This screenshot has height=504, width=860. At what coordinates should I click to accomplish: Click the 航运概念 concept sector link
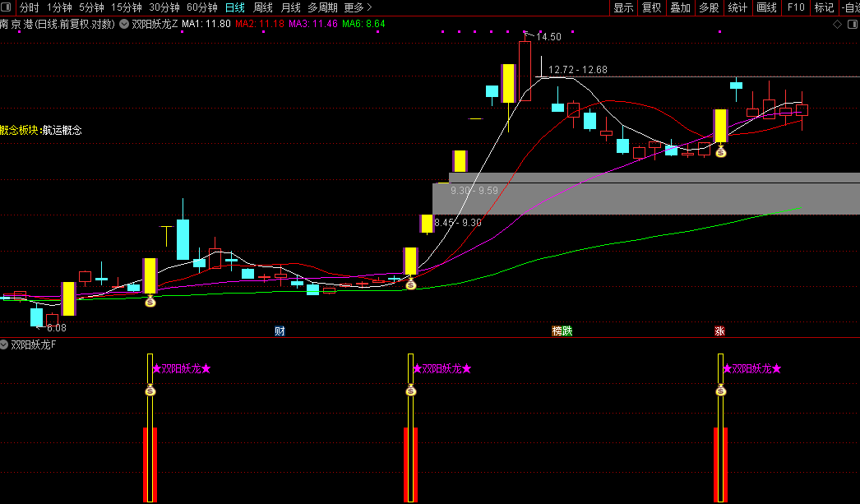[x=62, y=130]
